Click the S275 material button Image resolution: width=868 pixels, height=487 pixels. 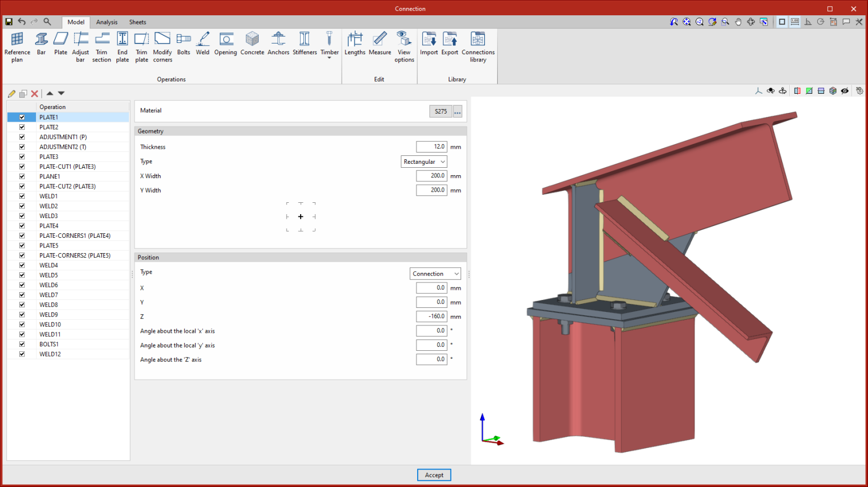(x=440, y=111)
